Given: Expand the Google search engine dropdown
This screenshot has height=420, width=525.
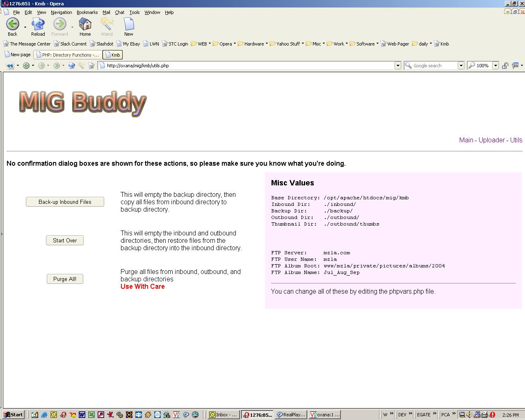Looking at the screenshot, I should pyautogui.click(x=461, y=66).
